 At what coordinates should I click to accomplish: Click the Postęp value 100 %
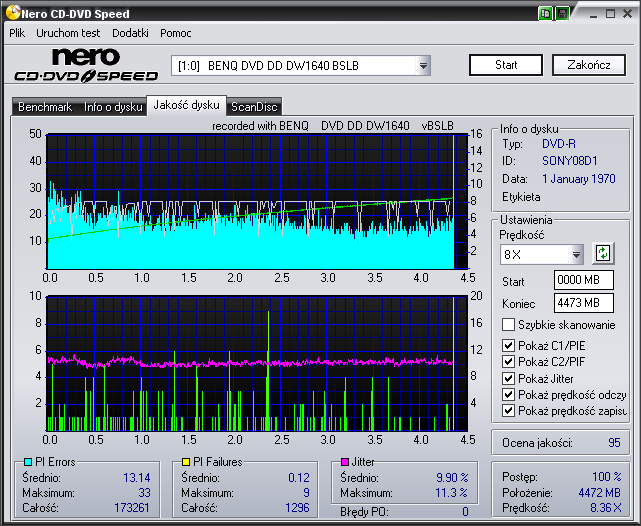click(x=607, y=477)
